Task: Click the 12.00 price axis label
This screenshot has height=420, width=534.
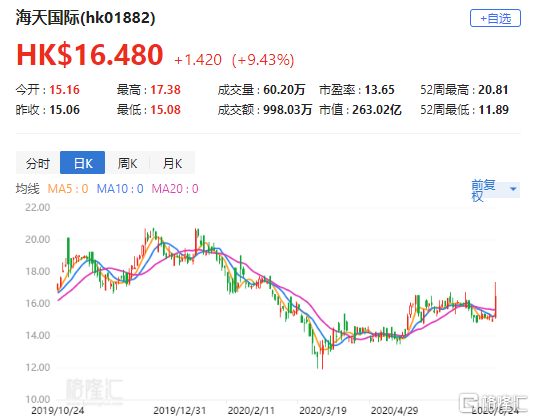Action: coord(37,368)
